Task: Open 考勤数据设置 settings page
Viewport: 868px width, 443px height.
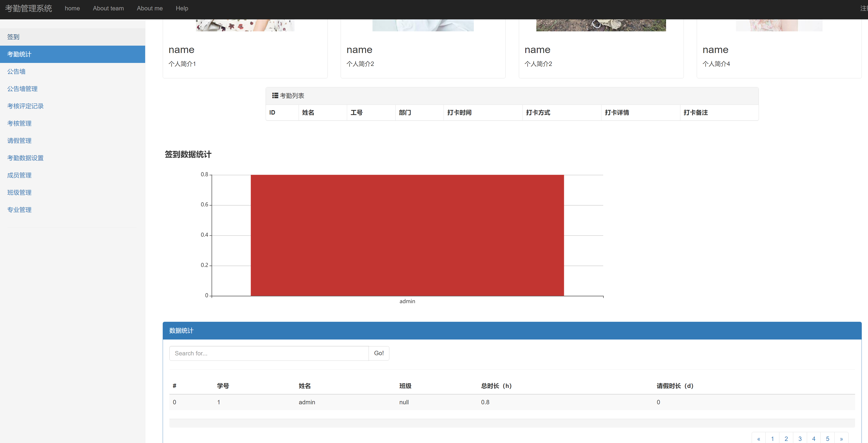Action: (x=25, y=158)
